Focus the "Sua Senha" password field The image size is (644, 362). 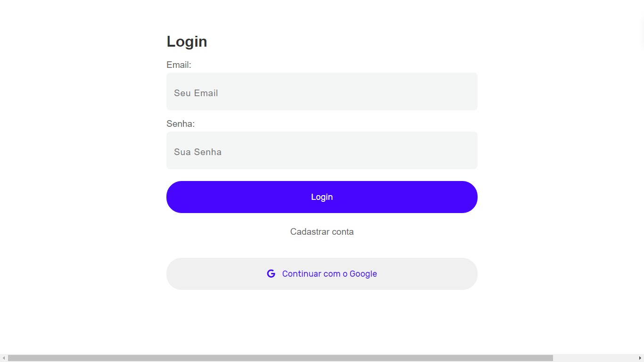coord(322,150)
